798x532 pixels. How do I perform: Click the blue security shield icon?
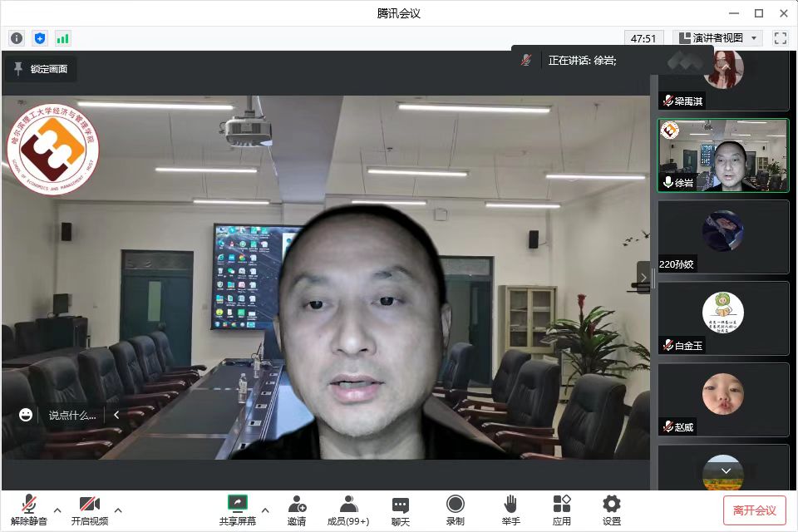40,38
